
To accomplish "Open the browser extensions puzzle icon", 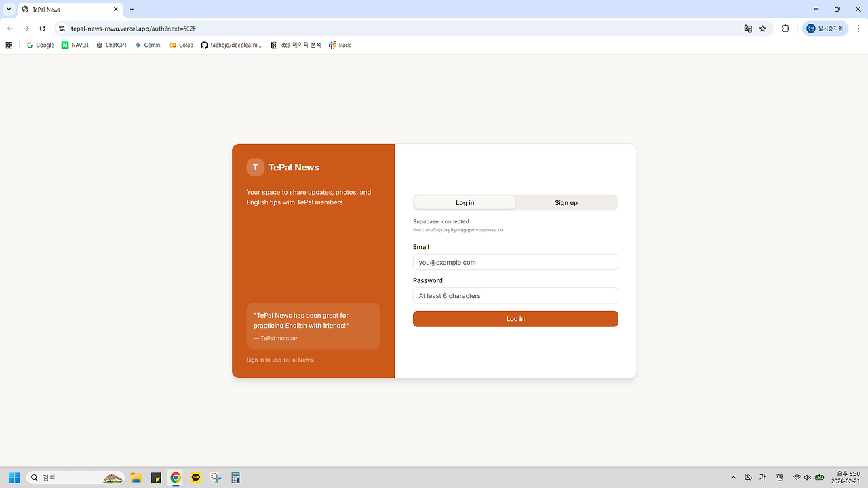I will 785,29.
